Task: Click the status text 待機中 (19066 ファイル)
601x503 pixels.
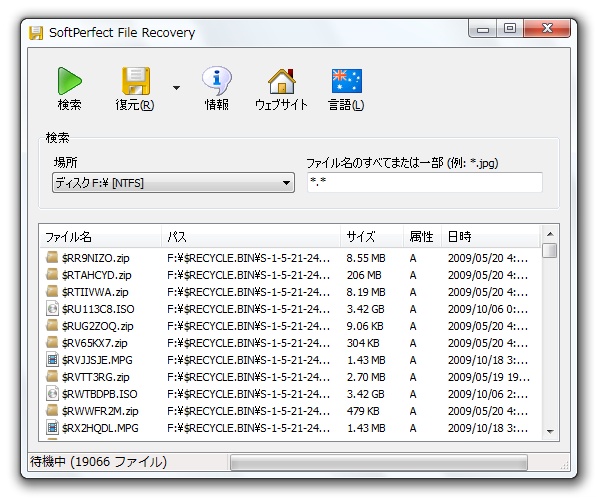Action: tap(99, 462)
